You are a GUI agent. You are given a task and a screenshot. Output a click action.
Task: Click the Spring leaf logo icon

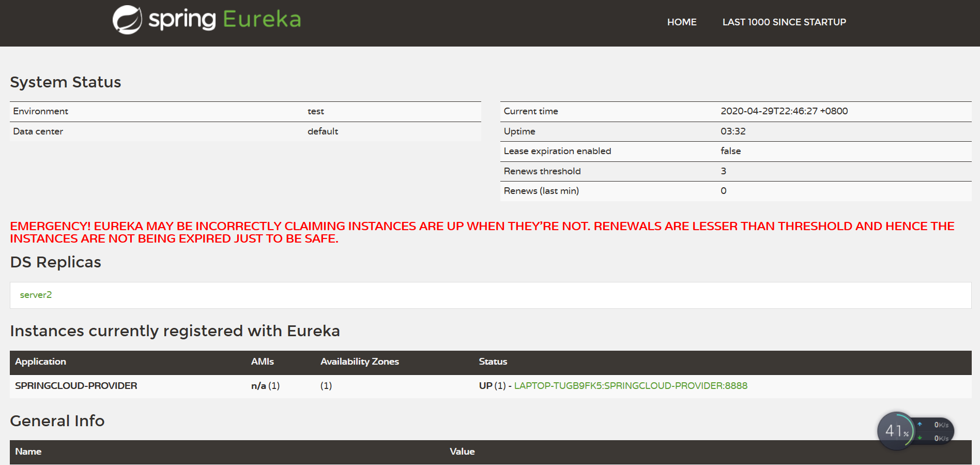(127, 20)
